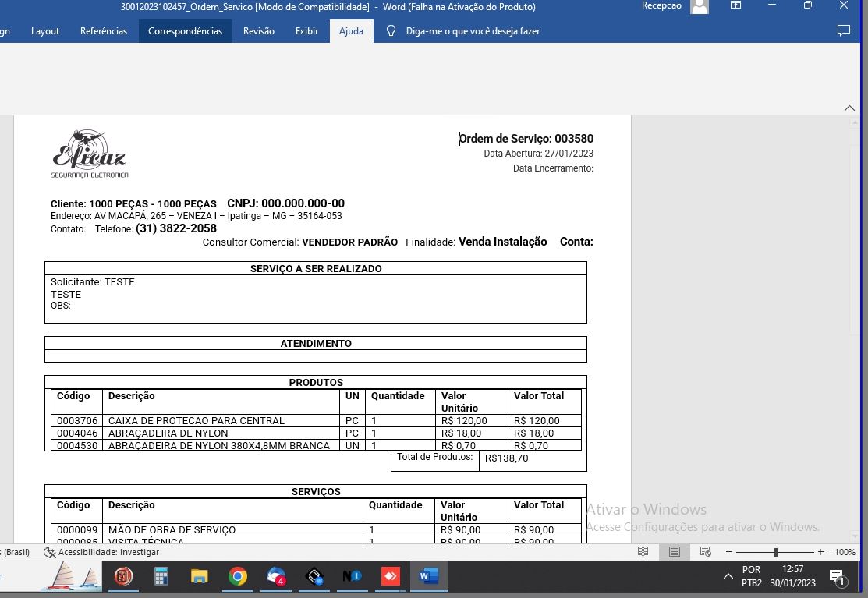Click the CNPJ 000.000.000-00 text
This screenshot has height=598, width=868.
(x=285, y=203)
